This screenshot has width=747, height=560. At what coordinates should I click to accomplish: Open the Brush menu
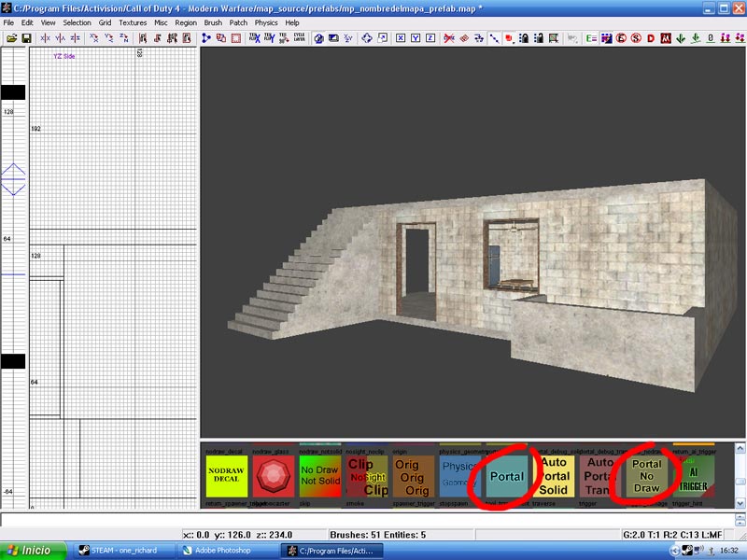(213, 22)
